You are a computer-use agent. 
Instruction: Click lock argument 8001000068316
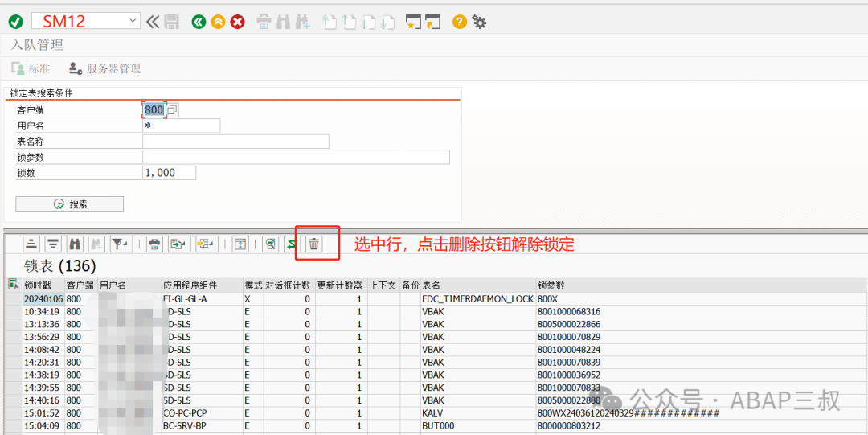(x=568, y=311)
